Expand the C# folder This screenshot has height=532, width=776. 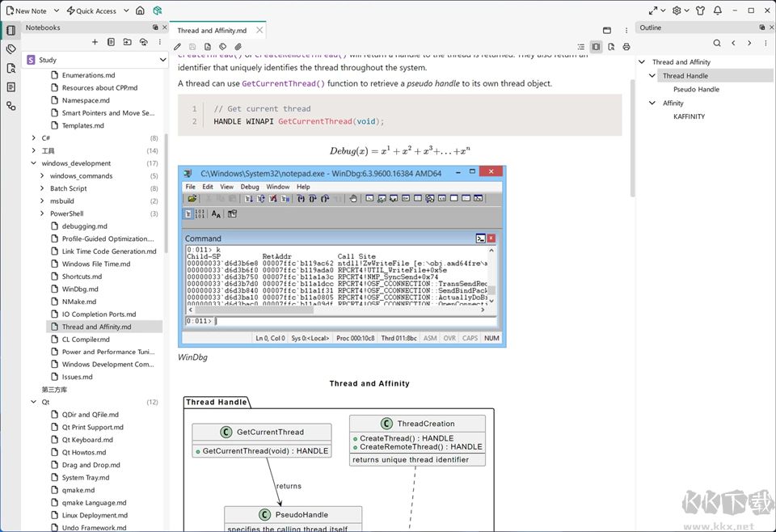tap(34, 138)
